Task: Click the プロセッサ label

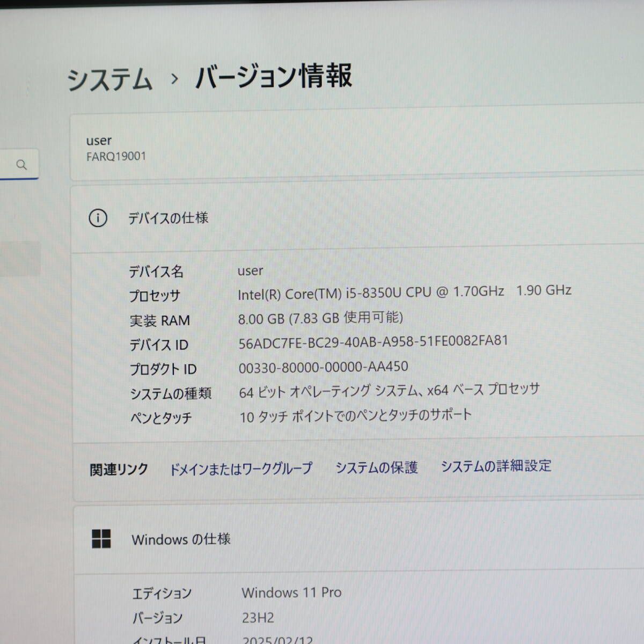Action: [155, 296]
